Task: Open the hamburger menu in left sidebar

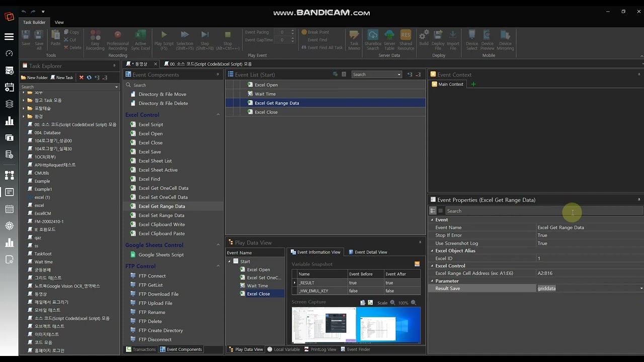Action: 9,37
